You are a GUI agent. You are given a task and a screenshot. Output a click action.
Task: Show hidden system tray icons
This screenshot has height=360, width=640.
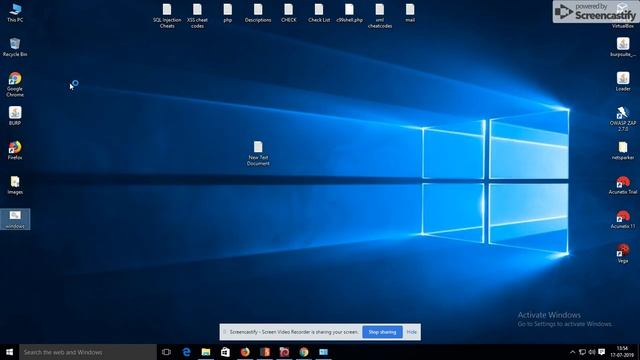(x=572, y=352)
